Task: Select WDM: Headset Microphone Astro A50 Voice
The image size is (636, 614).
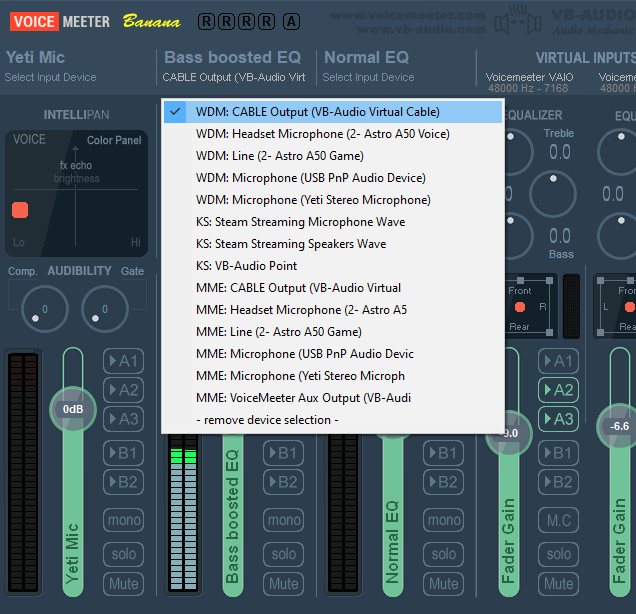Action: coord(333,134)
